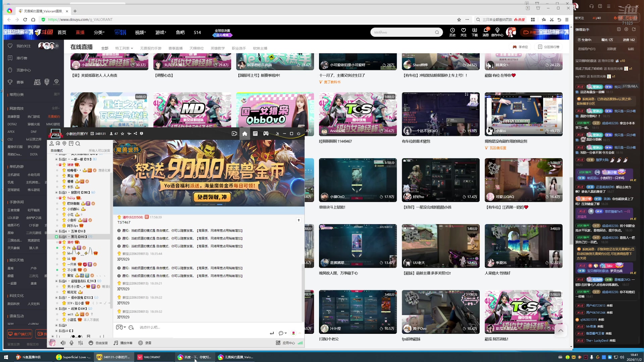Toggle the YY microphone
The width and height of the screenshot is (644, 362).
[71, 343]
